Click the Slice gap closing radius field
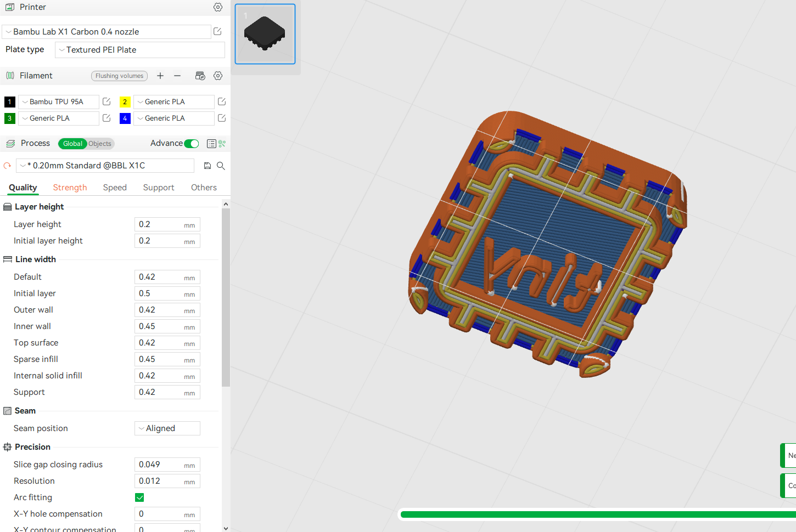Image resolution: width=796 pixels, height=532 pixels. click(167, 465)
